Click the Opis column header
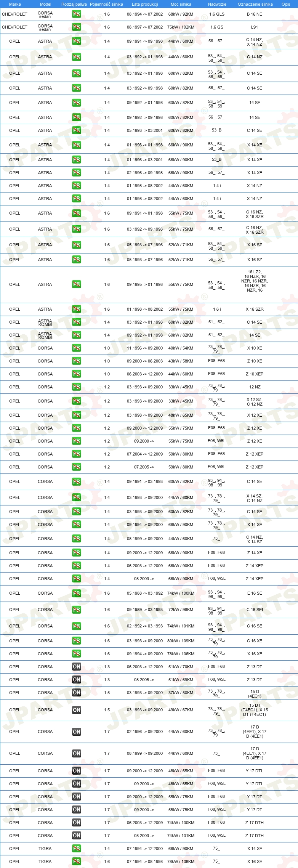298x868 pixels. click(286, 4)
